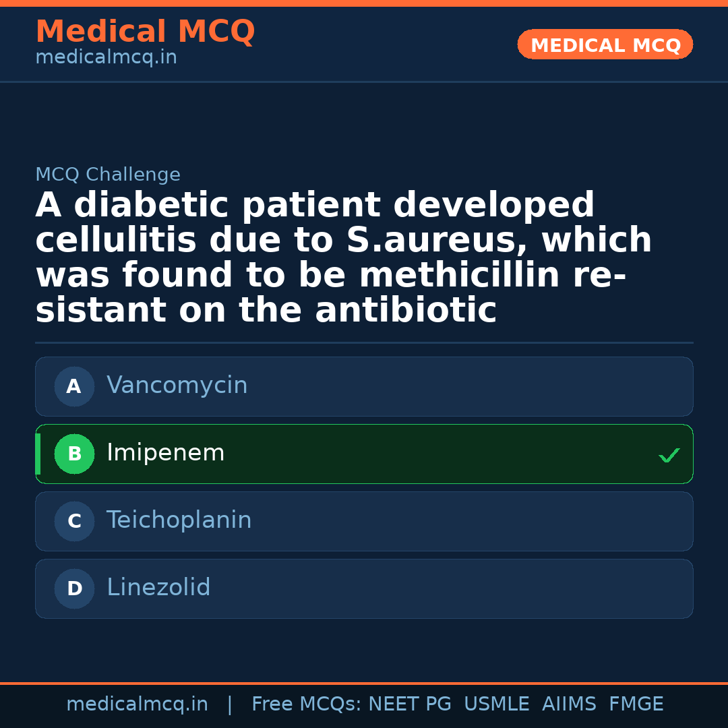Select the USMLE footer item
The width and height of the screenshot is (728, 728).
[x=496, y=704]
